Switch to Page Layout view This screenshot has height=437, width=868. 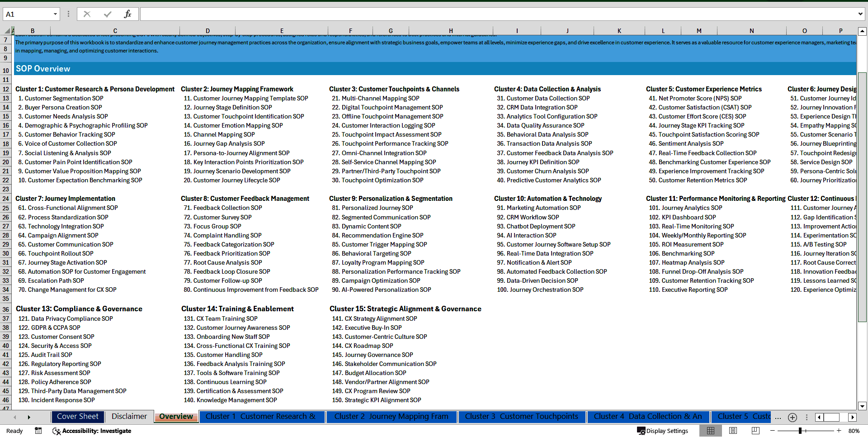(733, 431)
